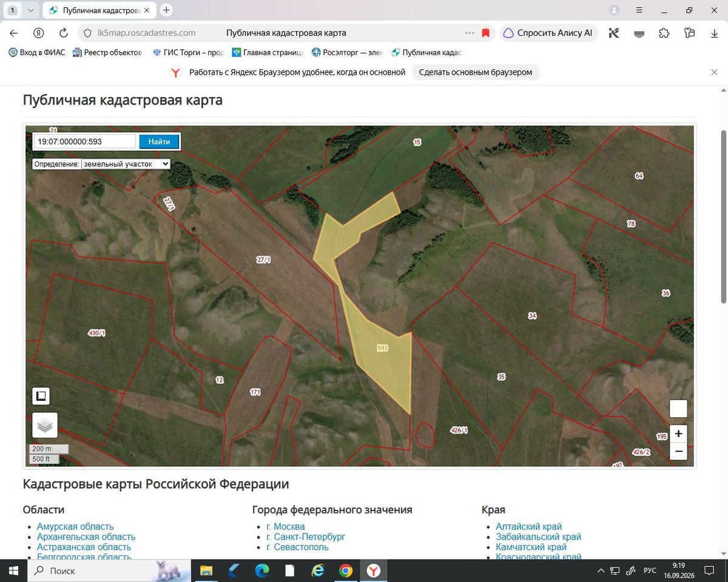Open the 'земельный участок' dropdown
The width and height of the screenshot is (728, 582).
point(126,164)
